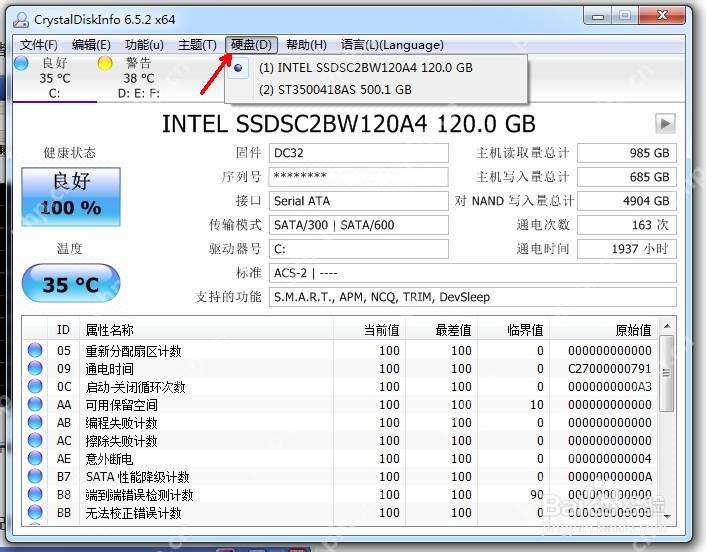
Task: Click status orb for attribute B7
Action: click(35, 476)
